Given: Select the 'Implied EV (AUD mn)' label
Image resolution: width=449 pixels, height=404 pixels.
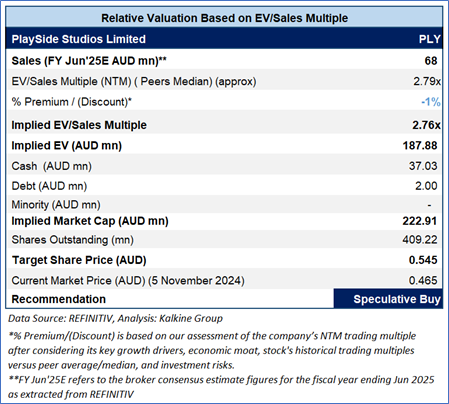Looking at the screenshot, I should [x=67, y=146].
